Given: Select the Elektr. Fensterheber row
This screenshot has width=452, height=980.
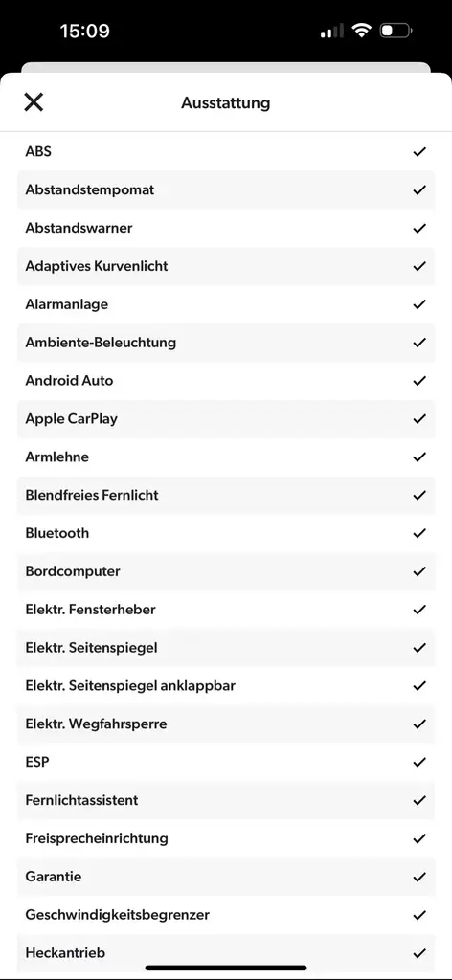Looking at the screenshot, I should click(226, 610).
